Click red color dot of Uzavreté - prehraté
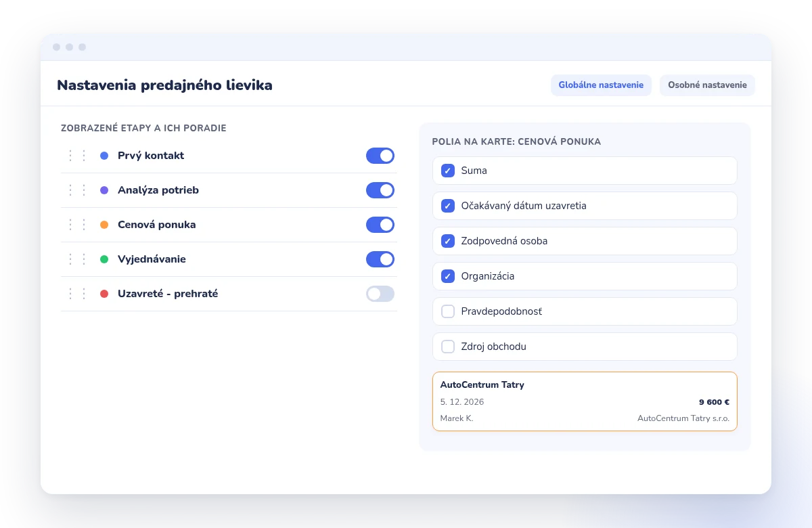The height and width of the screenshot is (528, 812). pos(104,294)
